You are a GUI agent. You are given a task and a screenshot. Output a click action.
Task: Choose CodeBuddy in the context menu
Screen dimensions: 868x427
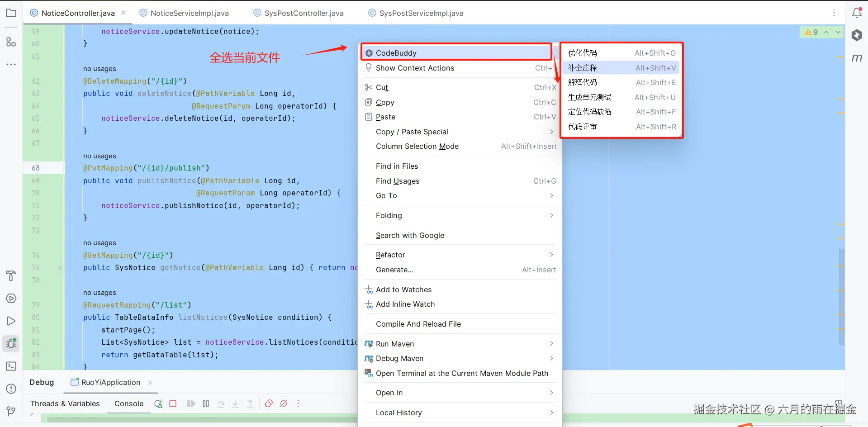(x=456, y=53)
